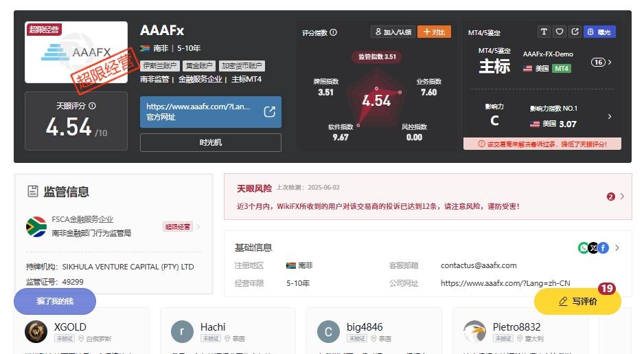The image size is (644, 354).
Task: Open big4846 reviewer avatar
Action: click(x=328, y=331)
